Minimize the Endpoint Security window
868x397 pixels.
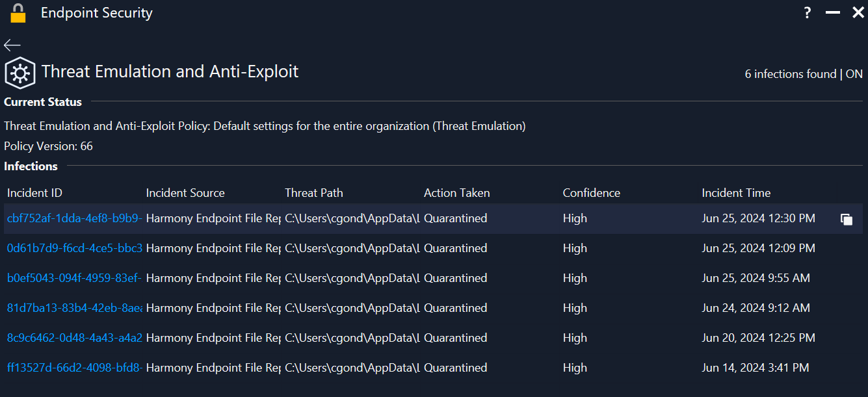pos(832,12)
